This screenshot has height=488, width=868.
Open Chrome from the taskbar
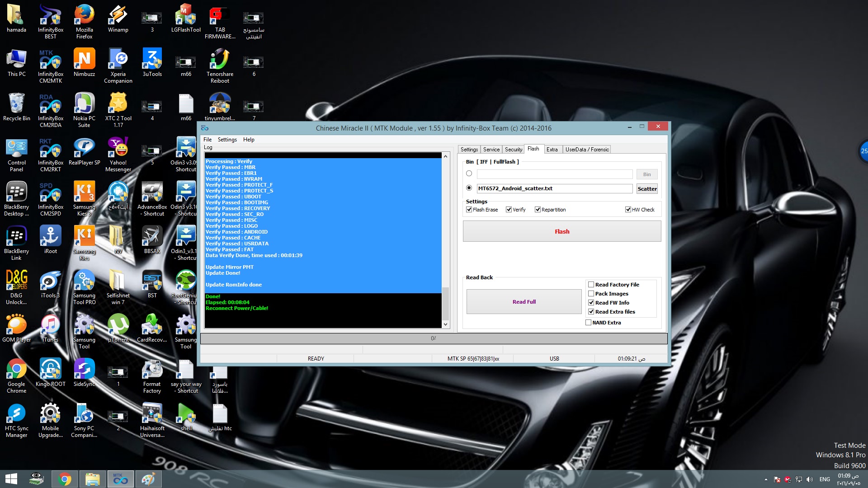click(65, 479)
